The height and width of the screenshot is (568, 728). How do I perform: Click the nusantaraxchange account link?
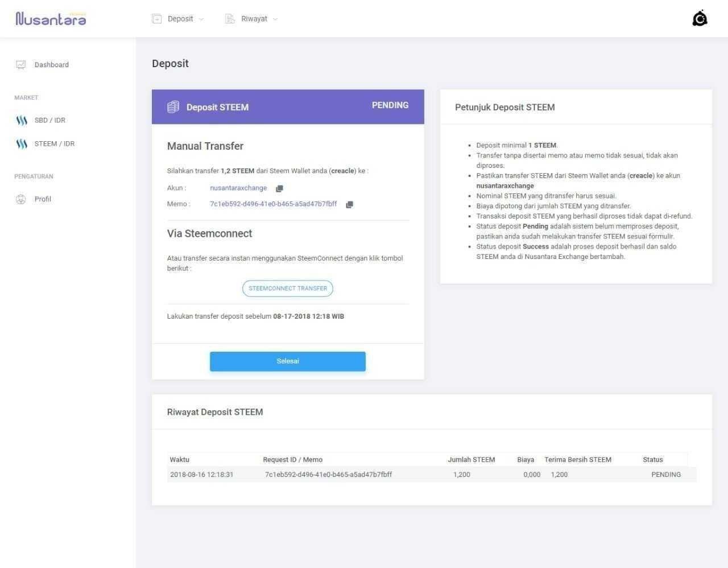pos(238,188)
